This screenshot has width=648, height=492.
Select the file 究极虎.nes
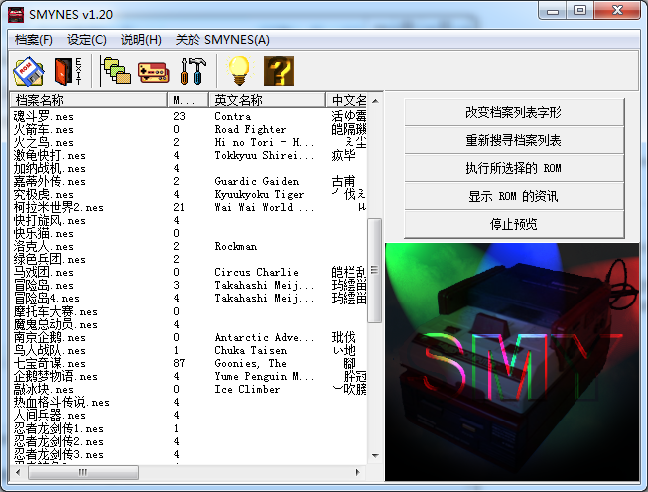43,195
